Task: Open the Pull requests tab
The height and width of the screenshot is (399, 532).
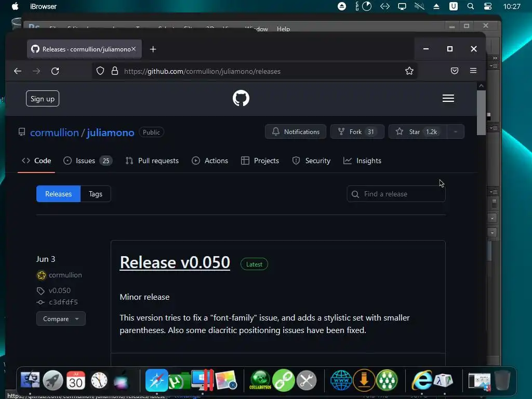Action: click(x=152, y=161)
